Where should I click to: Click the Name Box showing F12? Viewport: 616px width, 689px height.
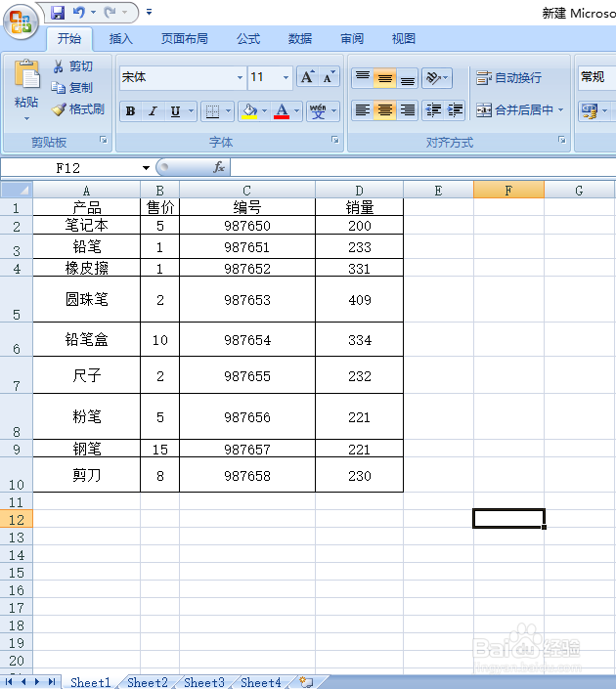70,168
